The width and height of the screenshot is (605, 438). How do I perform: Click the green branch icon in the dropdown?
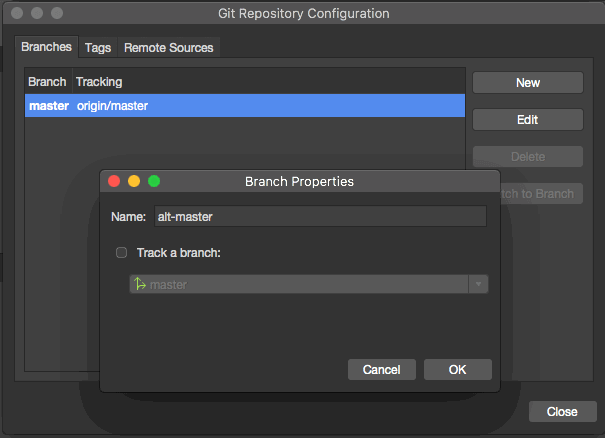[x=140, y=284]
